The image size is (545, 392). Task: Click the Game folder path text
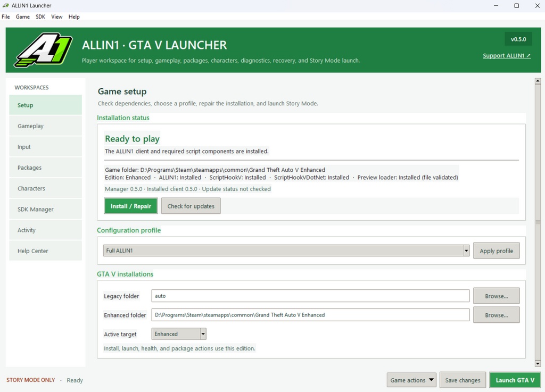215,170
